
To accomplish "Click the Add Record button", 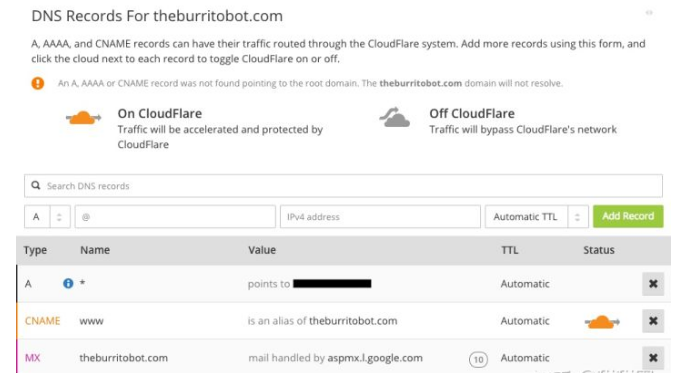I will click(628, 216).
